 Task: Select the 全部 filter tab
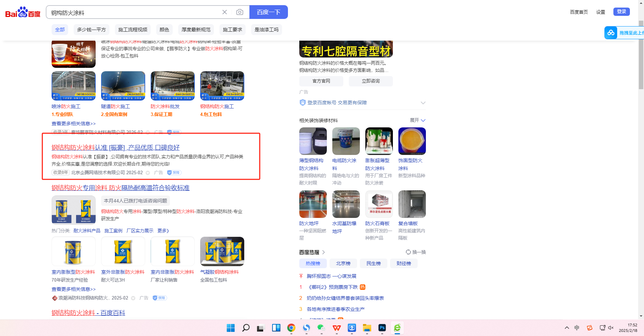(x=60, y=30)
